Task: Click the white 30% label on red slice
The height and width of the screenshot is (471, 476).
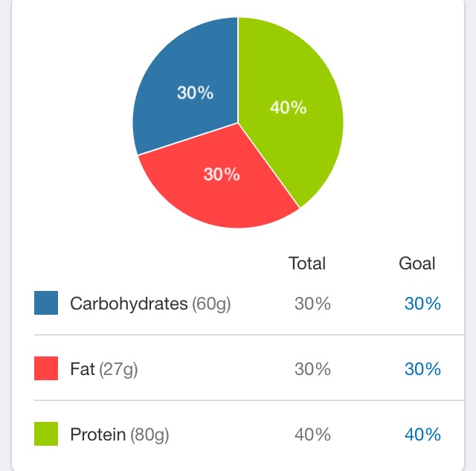Action: (222, 174)
